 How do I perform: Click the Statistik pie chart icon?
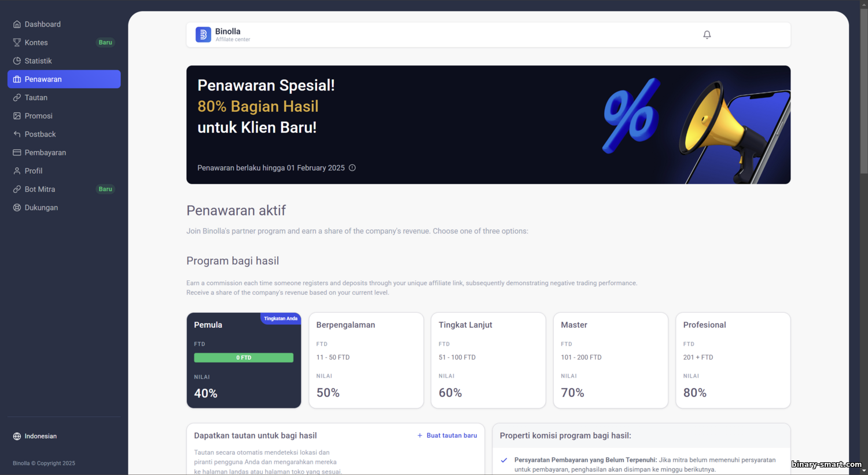tap(17, 61)
